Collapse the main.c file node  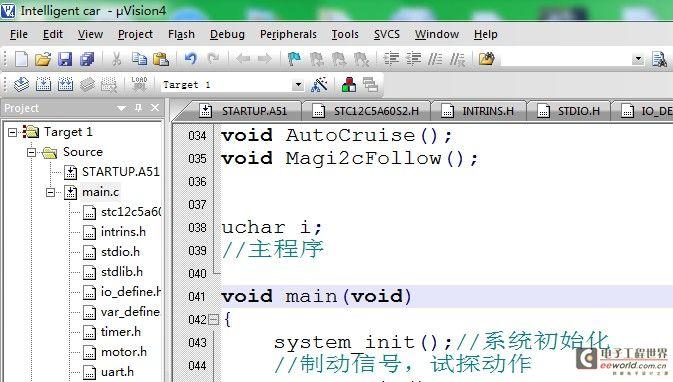point(50,192)
